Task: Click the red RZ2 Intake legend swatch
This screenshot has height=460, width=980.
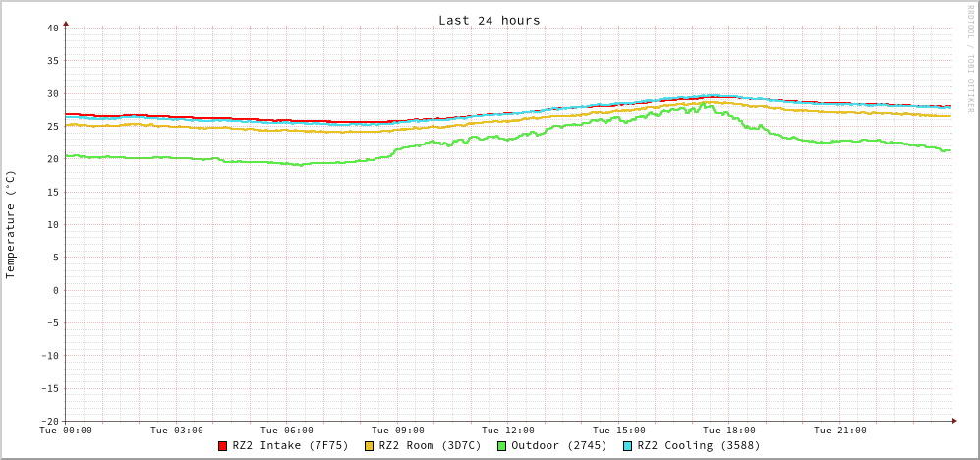Action: pyautogui.click(x=223, y=446)
